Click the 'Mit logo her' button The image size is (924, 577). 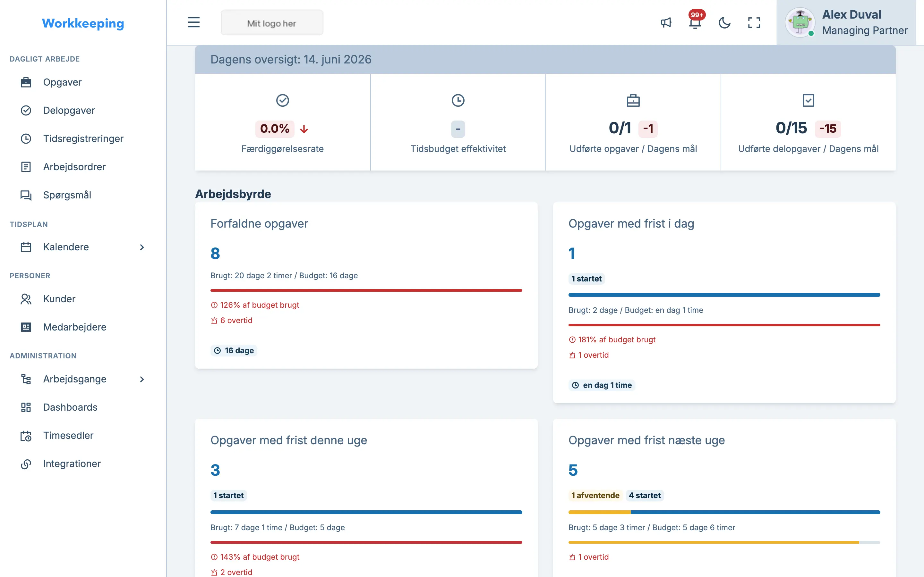272,23
